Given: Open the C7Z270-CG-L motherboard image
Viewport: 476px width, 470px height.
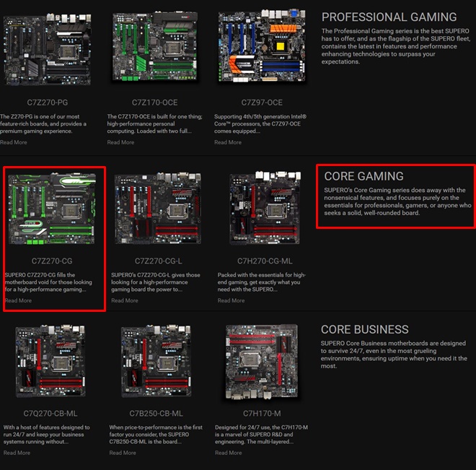Looking at the screenshot, I should [158, 208].
